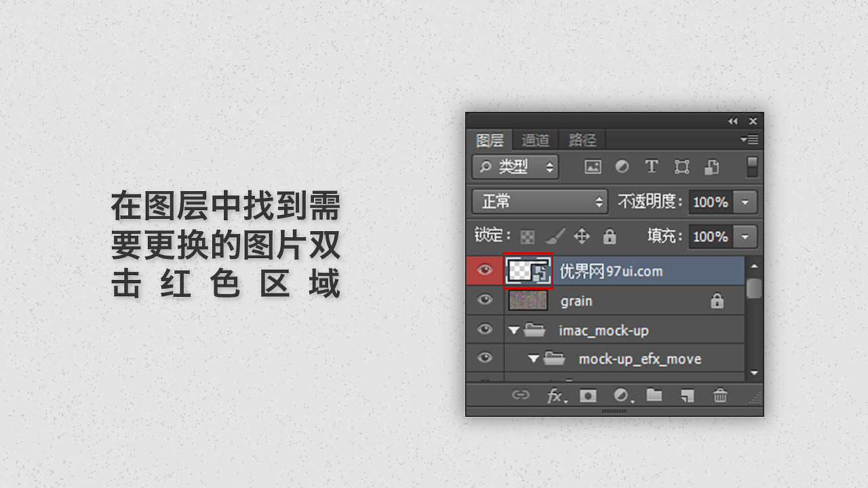
Task: Open the 类型 filter type dropdown
Action: click(515, 167)
